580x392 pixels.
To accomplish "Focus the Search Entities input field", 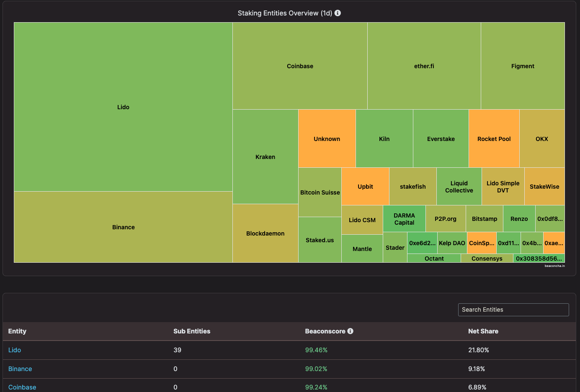I will coord(513,310).
